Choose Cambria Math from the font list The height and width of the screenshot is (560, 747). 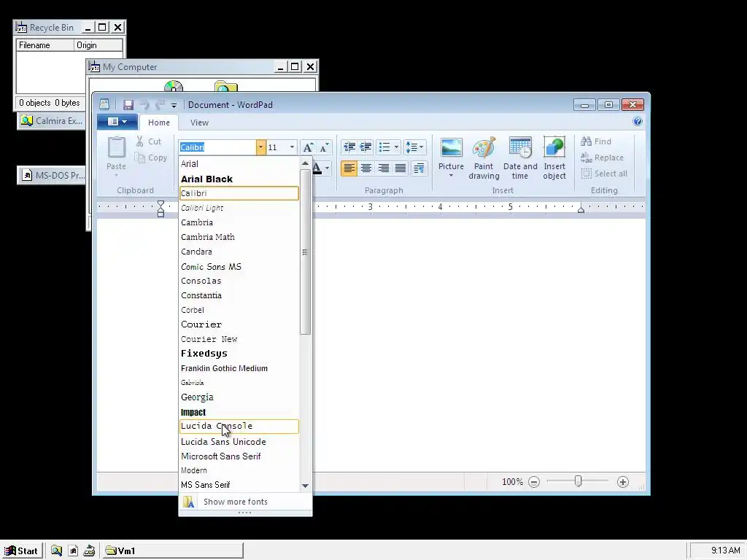(239, 237)
